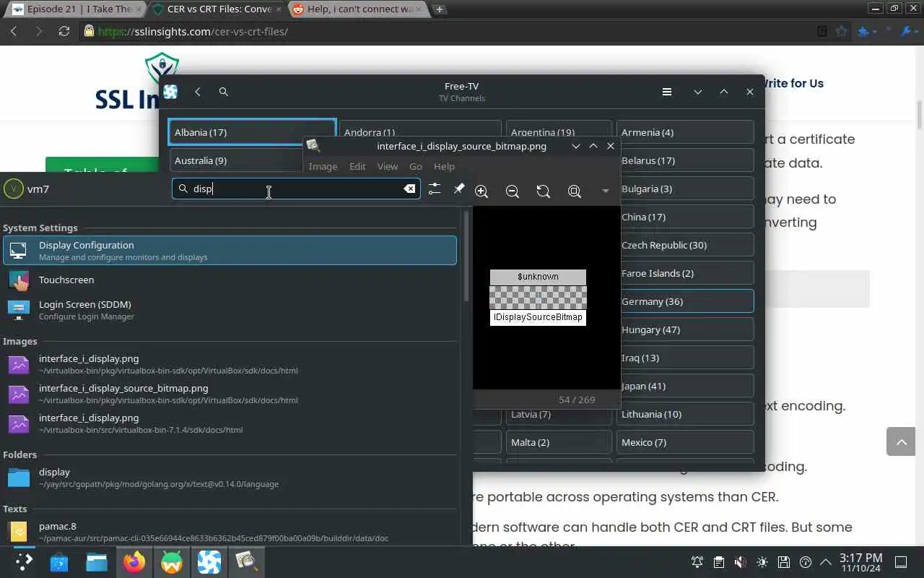Screen dimensions: 924x578
Task: Open Latvia (7) channels
Action: click(x=559, y=414)
